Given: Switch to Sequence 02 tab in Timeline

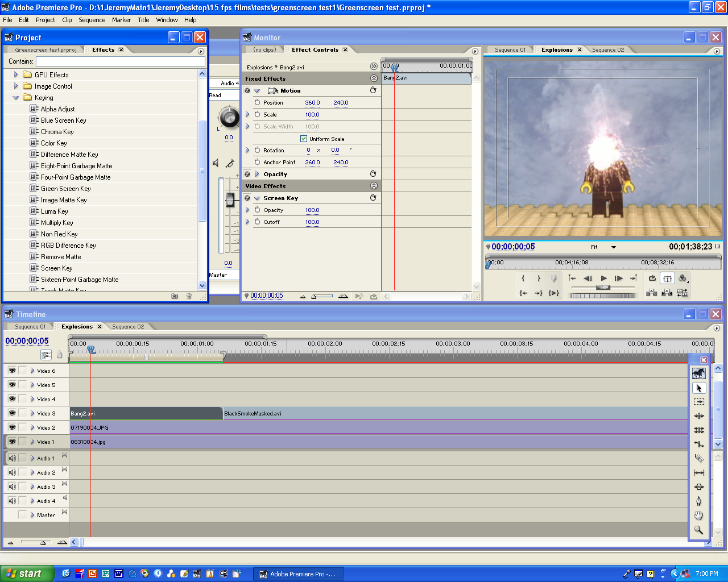Looking at the screenshot, I should (x=128, y=327).
